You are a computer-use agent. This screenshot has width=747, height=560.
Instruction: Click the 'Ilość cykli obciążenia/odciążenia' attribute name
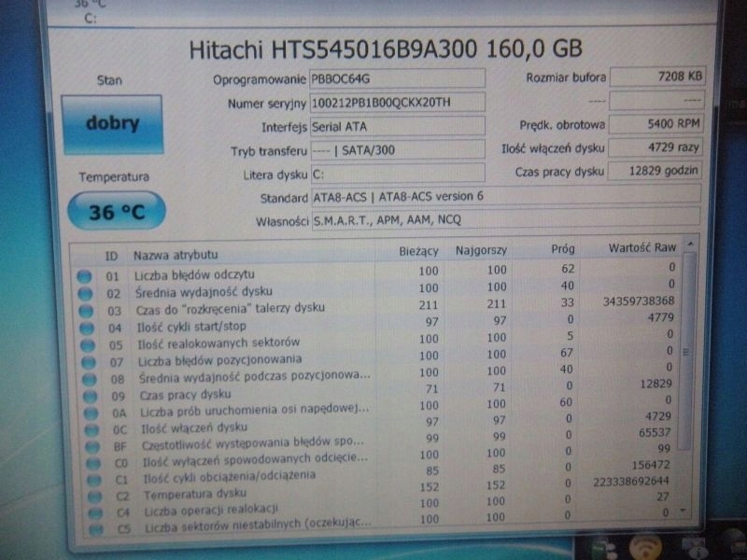(230, 476)
